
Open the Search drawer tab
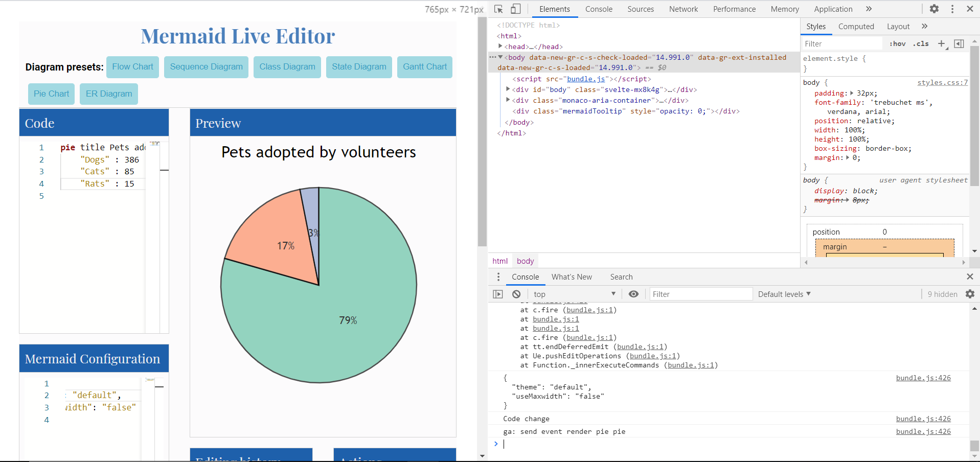(621, 276)
